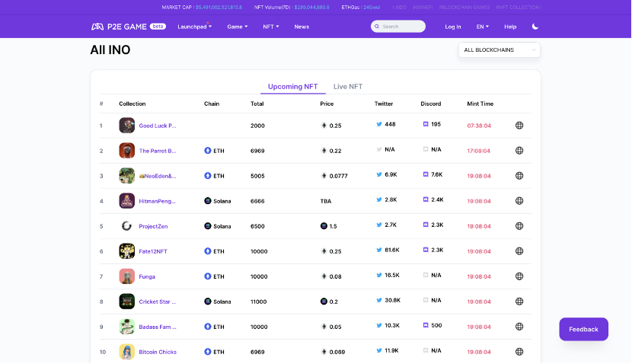Click the Bitcoin Chicks collection thumbnail
Image resolution: width=632 pixels, height=364 pixels.
(x=127, y=352)
